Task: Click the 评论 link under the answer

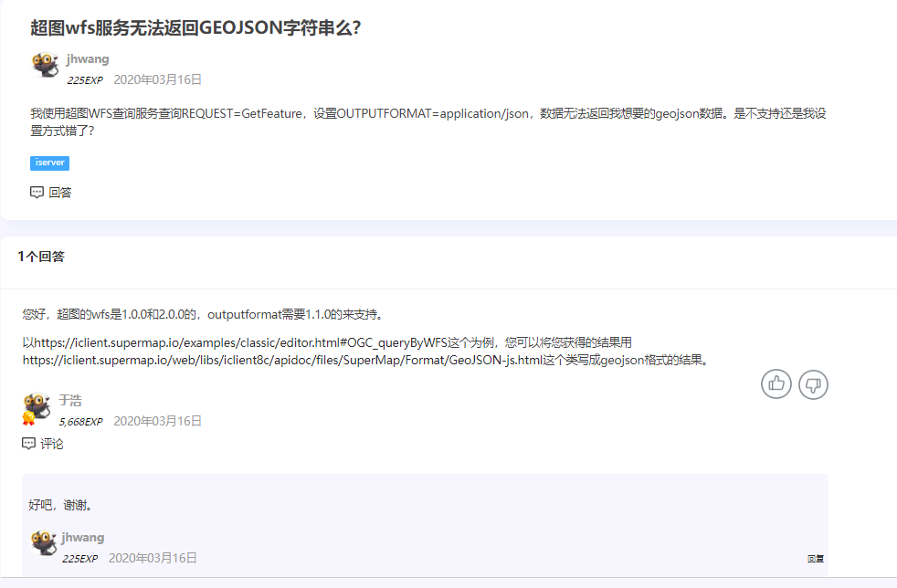Action: [51, 444]
